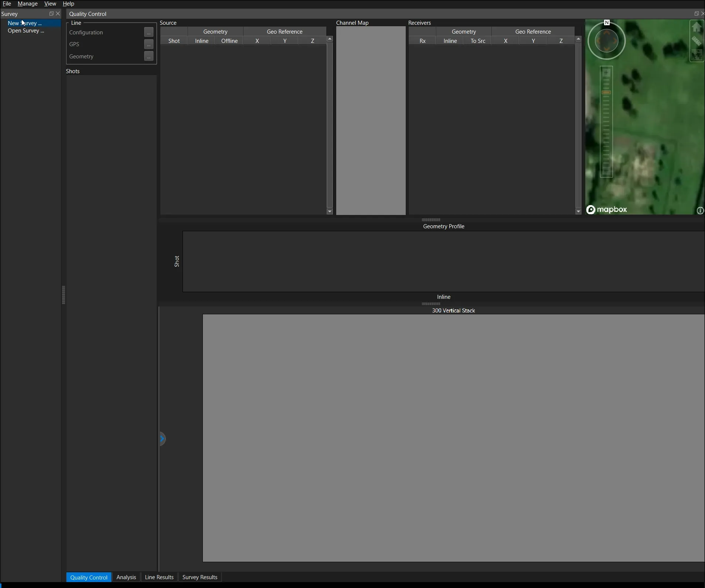
Task: Click Source table scroll up arrow
Action: [x=330, y=39]
